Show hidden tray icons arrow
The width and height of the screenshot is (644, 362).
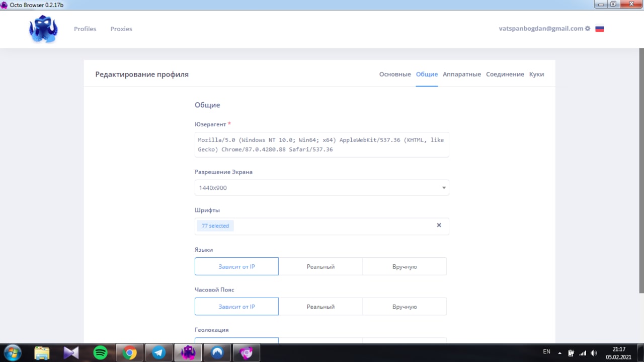560,352
